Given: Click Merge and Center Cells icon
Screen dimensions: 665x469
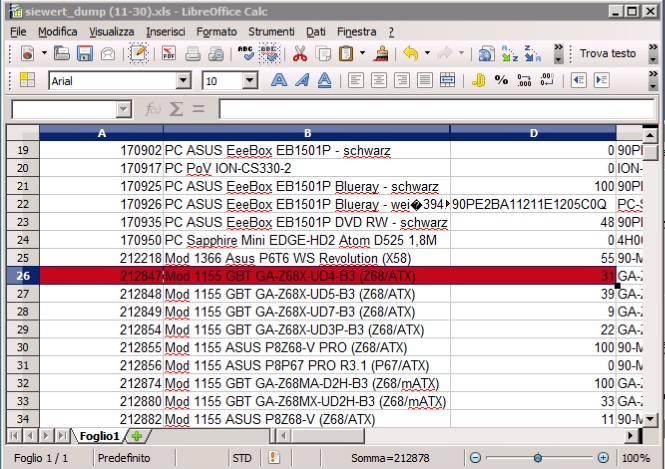Looking at the screenshot, I should (x=447, y=80).
